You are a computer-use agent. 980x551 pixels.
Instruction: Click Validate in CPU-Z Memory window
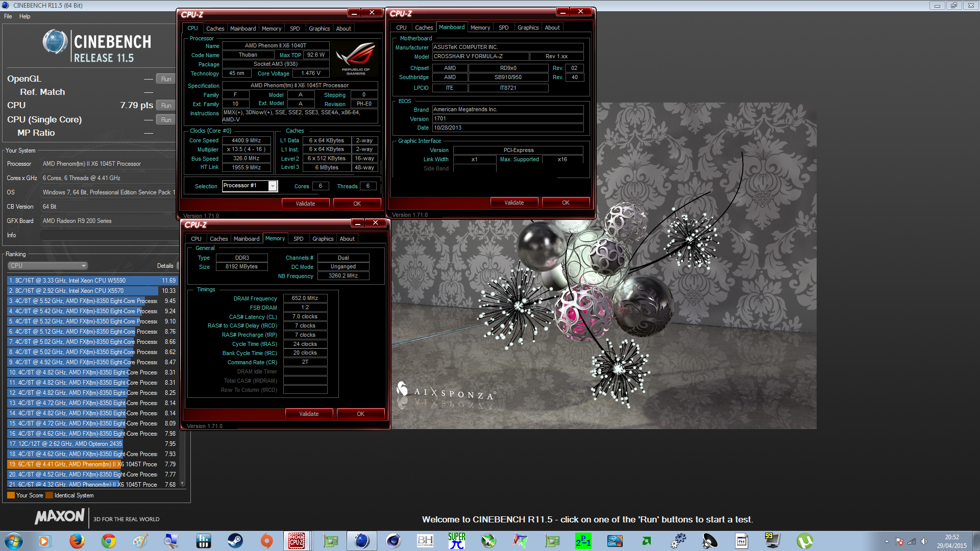(x=309, y=414)
